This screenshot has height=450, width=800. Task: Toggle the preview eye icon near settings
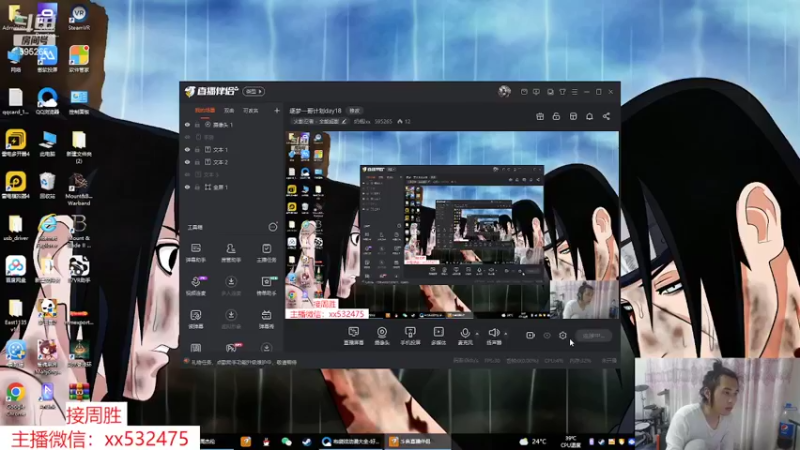tap(547, 335)
